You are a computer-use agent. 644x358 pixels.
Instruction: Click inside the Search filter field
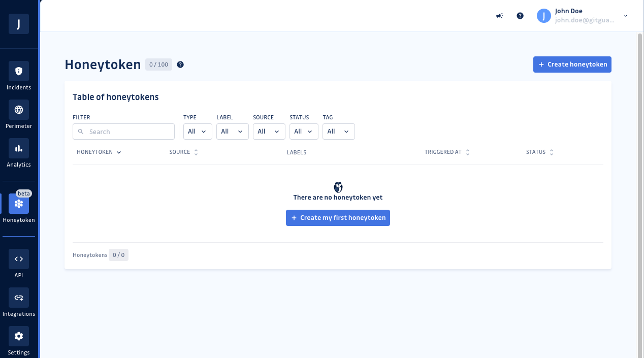click(x=123, y=131)
